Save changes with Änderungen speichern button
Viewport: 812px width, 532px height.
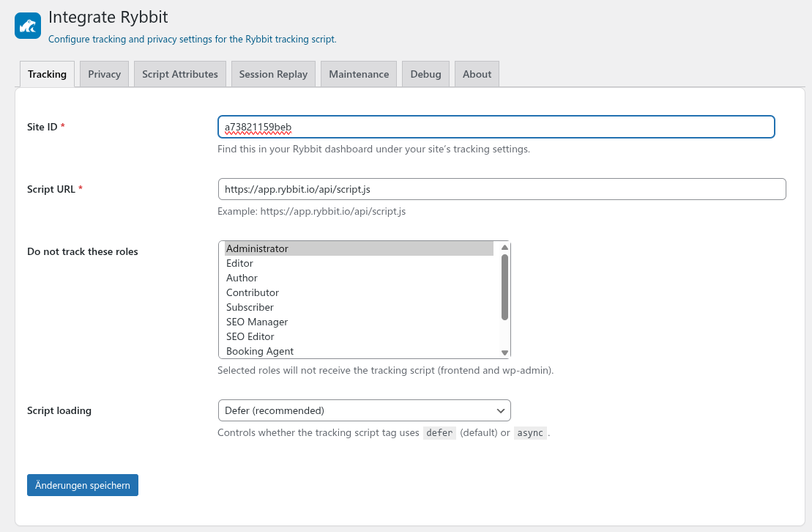[82, 485]
